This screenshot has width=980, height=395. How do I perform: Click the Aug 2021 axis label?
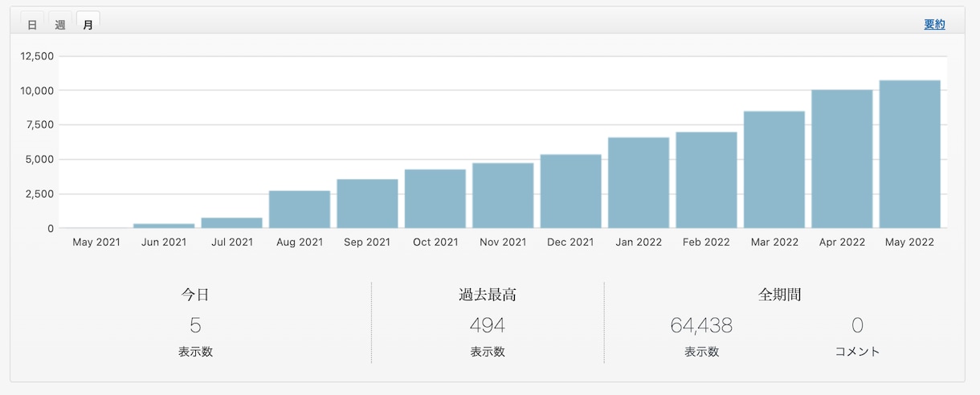pyautogui.click(x=300, y=242)
